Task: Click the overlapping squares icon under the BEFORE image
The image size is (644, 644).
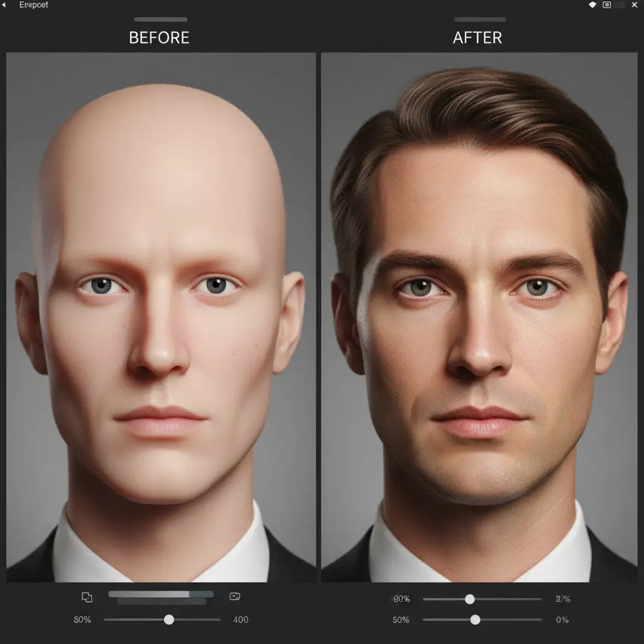Action: coord(87,597)
